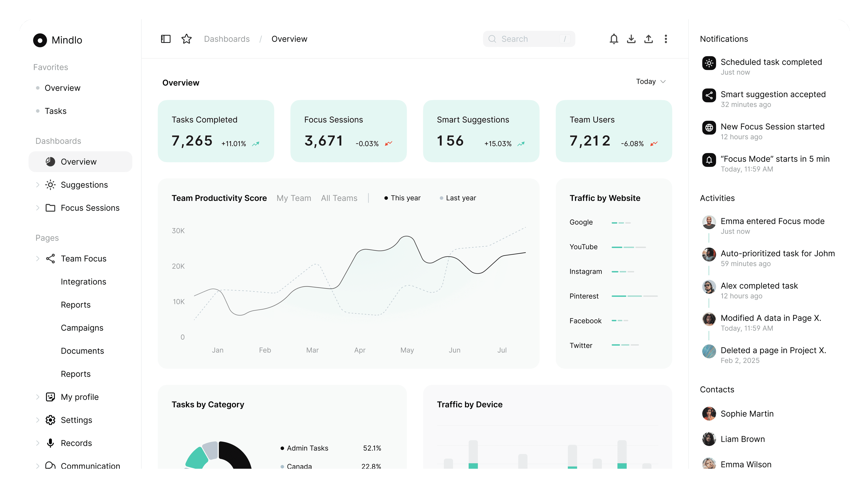
Task: Click the upload share icon
Action: coord(648,39)
